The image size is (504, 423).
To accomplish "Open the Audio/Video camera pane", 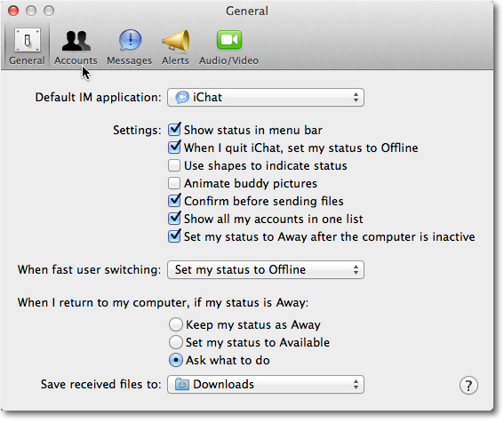I will 228,46.
